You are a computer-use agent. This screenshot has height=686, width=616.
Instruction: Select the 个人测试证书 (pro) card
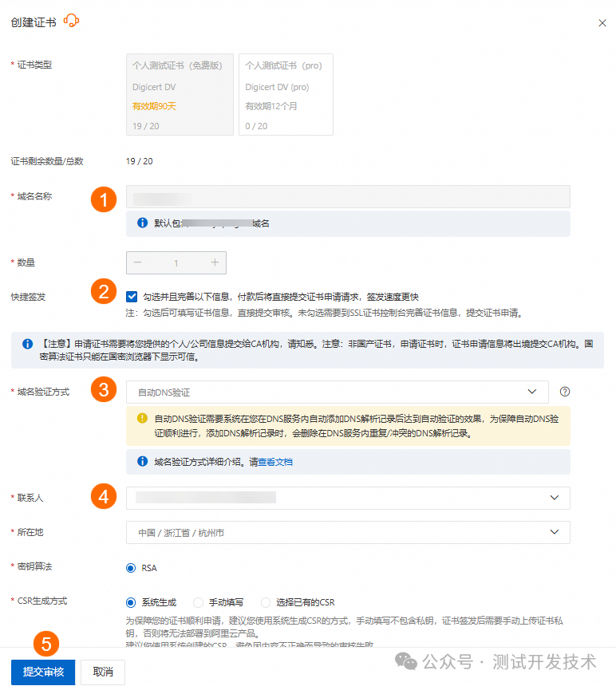(286, 94)
